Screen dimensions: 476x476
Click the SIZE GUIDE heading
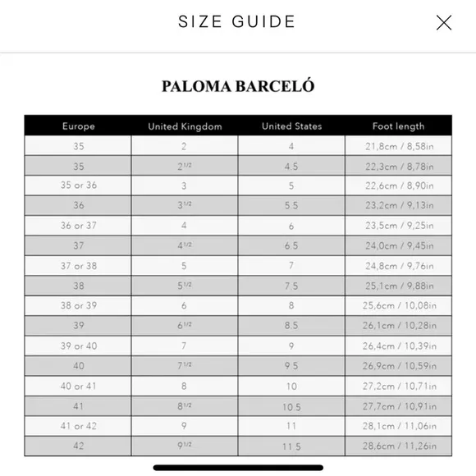click(236, 21)
